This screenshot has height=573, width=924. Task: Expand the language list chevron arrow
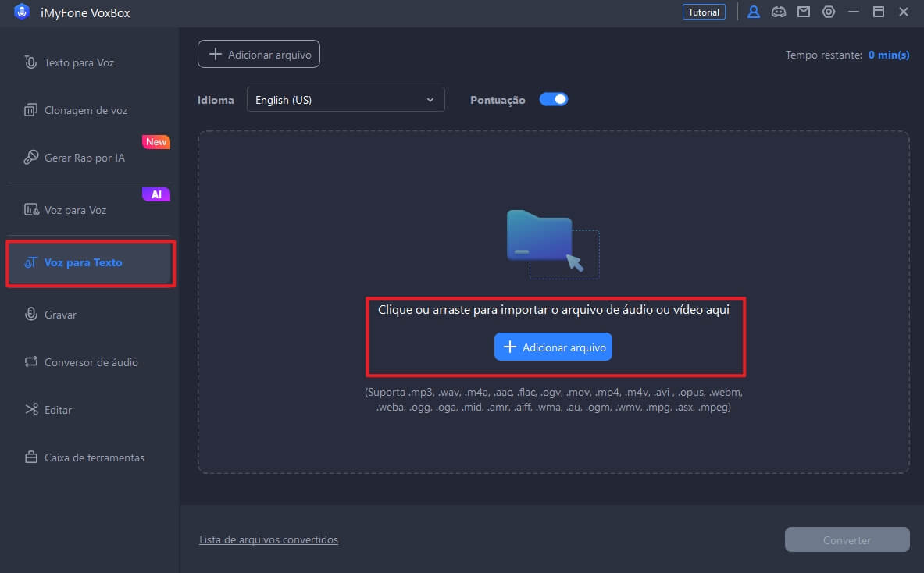(430, 99)
